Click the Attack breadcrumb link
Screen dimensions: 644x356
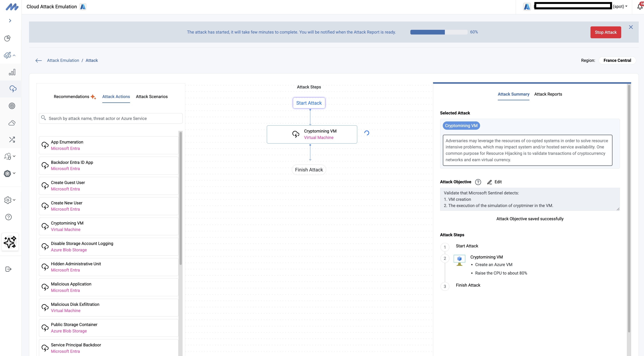[92, 60]
